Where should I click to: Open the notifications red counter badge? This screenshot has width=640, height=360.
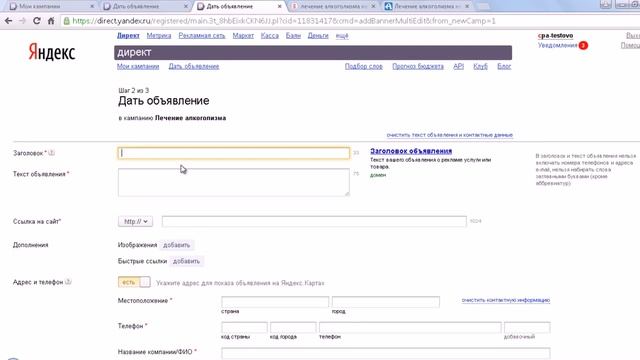coord(583,45)
